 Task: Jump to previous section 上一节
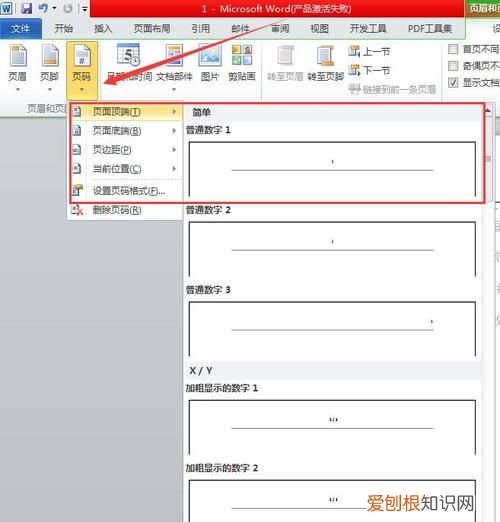click(x=369, y=51)
